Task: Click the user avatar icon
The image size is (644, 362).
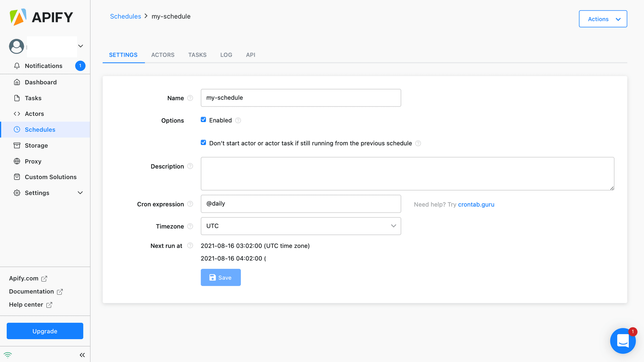Action: (16, 46)
